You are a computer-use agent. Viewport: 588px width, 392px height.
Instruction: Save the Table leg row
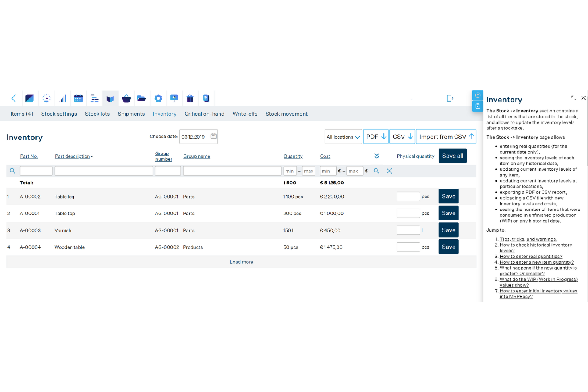[449, 196]
